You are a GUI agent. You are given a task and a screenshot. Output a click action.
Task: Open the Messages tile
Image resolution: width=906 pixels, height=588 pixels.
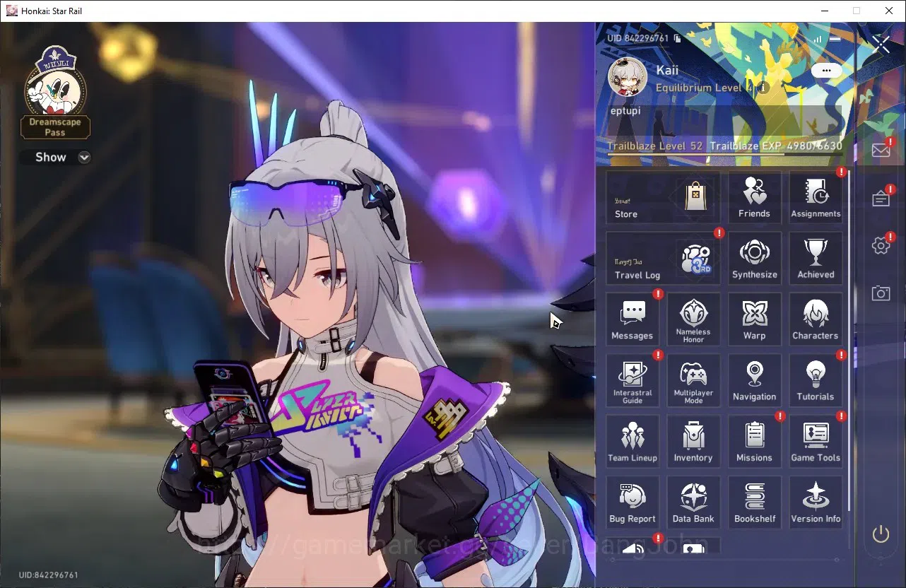632,319
